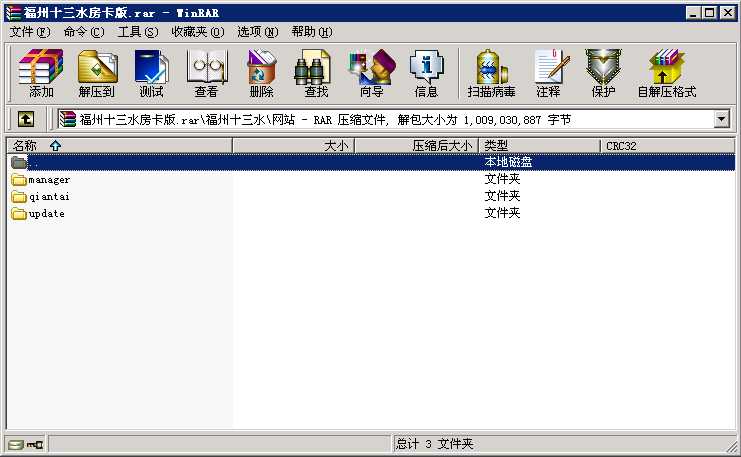Open the 文件(F) menu

30,32
